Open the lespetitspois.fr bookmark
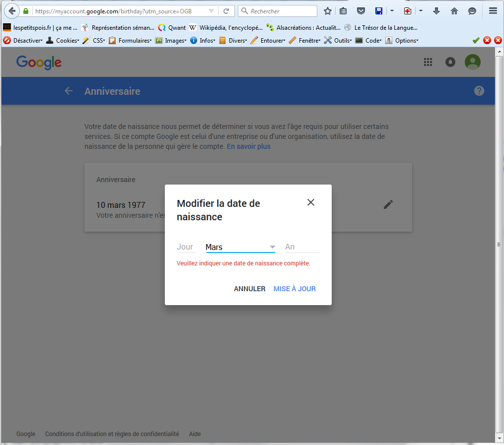Viewport: 504px width, 445px height. coord(40,28)
